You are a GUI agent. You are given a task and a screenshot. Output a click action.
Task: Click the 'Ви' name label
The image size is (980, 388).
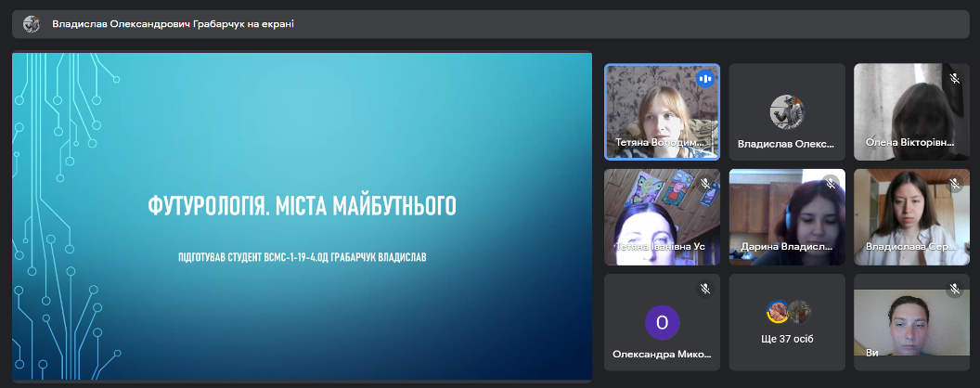871,353
